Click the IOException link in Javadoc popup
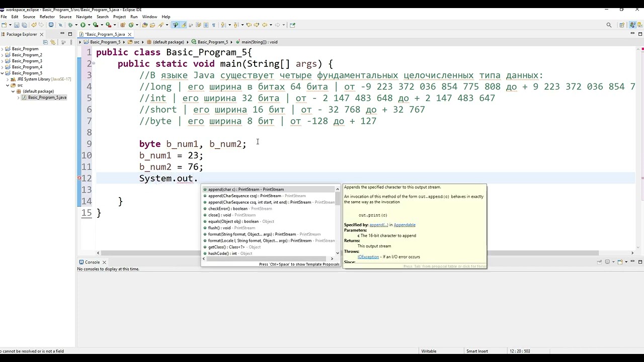 tap(368, 257)
